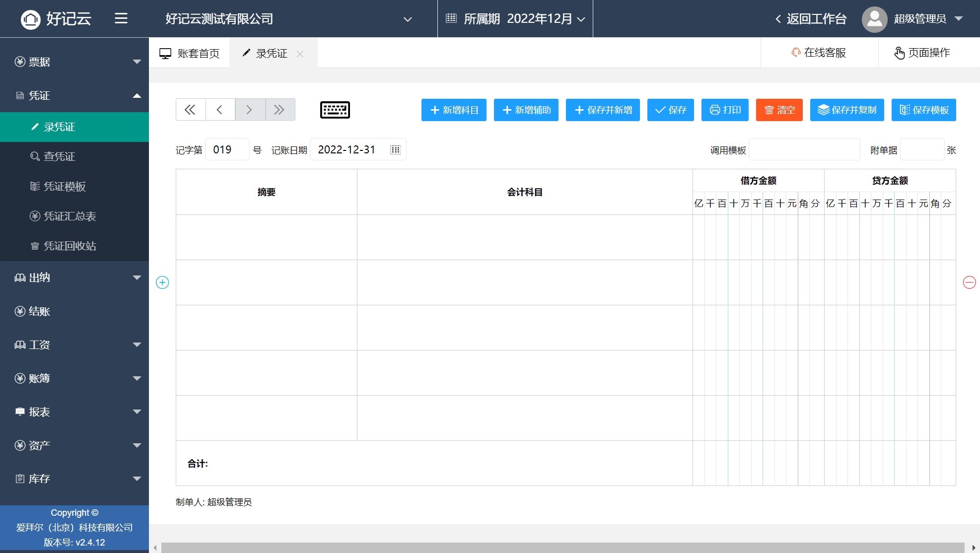This screenshot has width=980, height=553.
Task: Open the 所属期 2022年12月 period dropdown
Action: tap(515, 19)
